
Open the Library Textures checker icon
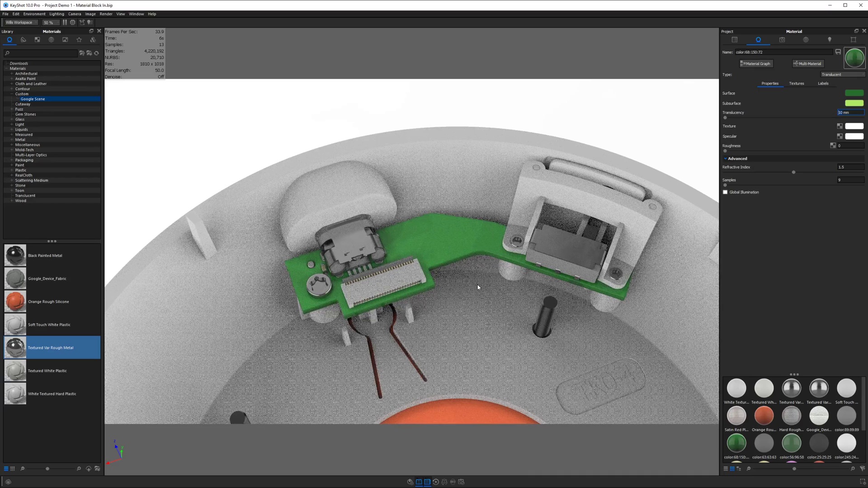pyautogui.click(x=38, y=40)
